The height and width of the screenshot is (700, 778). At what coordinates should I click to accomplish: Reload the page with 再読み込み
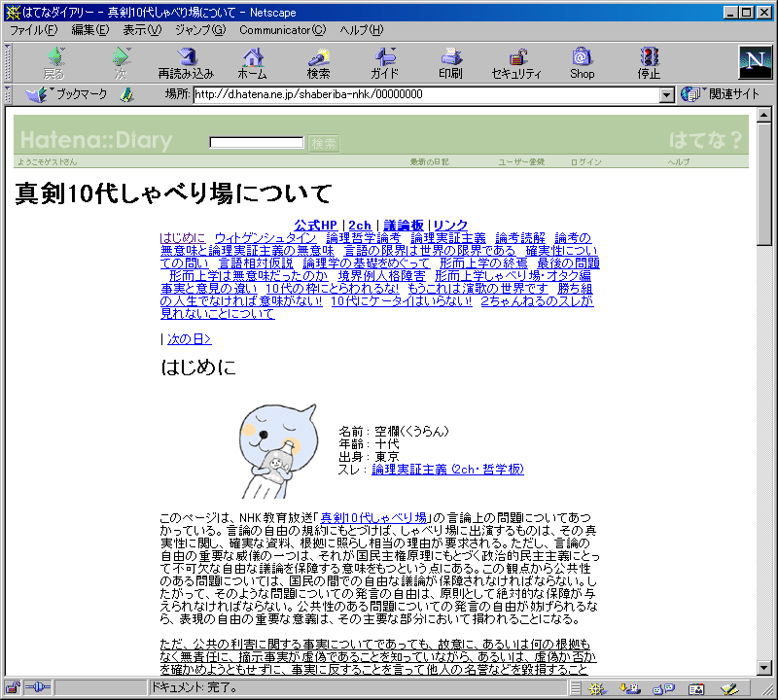point(186,63)
